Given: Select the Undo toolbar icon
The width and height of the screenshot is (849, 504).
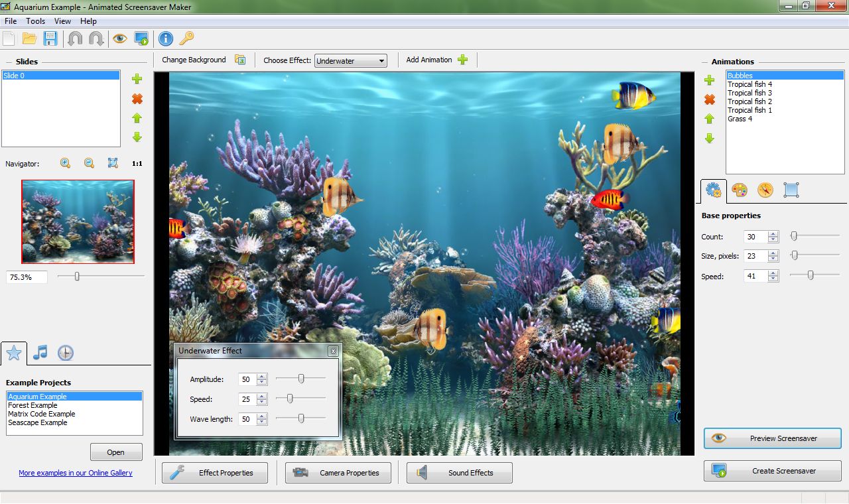Looking at the screenshot, I should coord(74,38).
